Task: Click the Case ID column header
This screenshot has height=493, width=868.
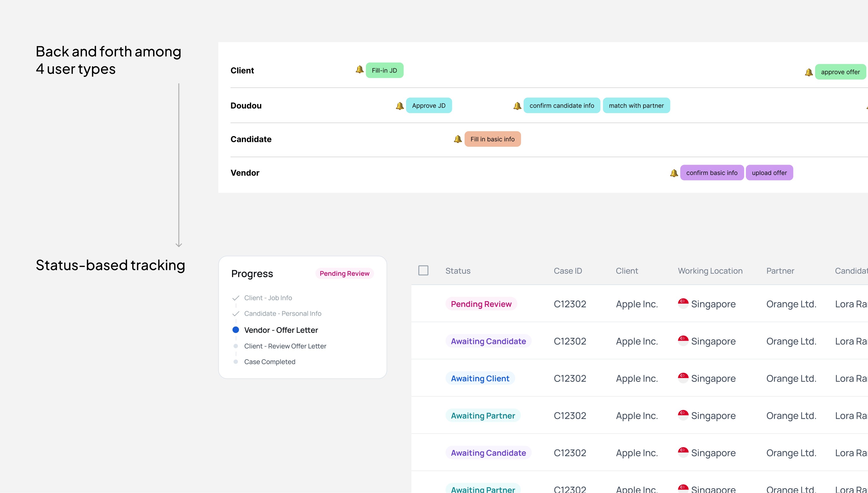Action: 568,271
